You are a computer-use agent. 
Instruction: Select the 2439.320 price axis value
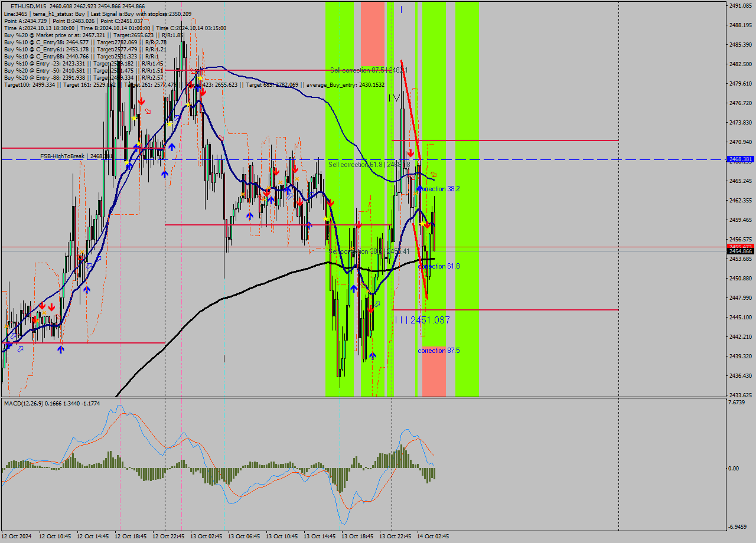(x=741, y=356)
